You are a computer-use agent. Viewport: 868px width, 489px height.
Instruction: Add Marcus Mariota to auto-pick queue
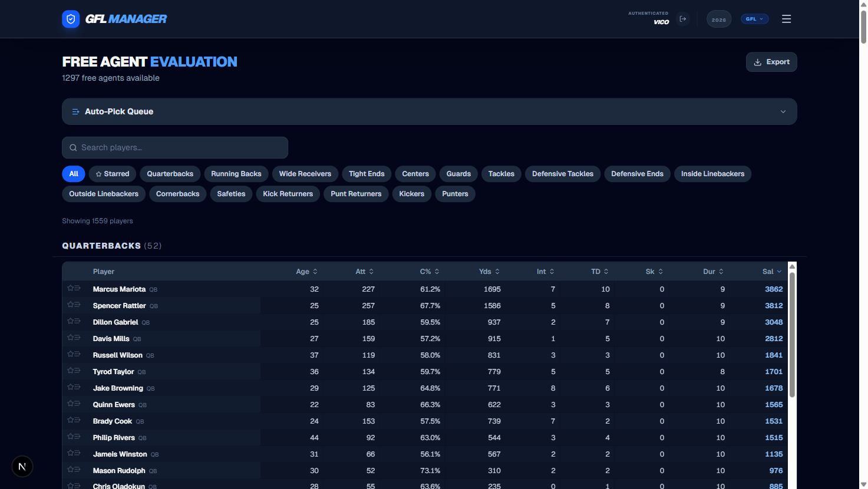tap(77, 288)
